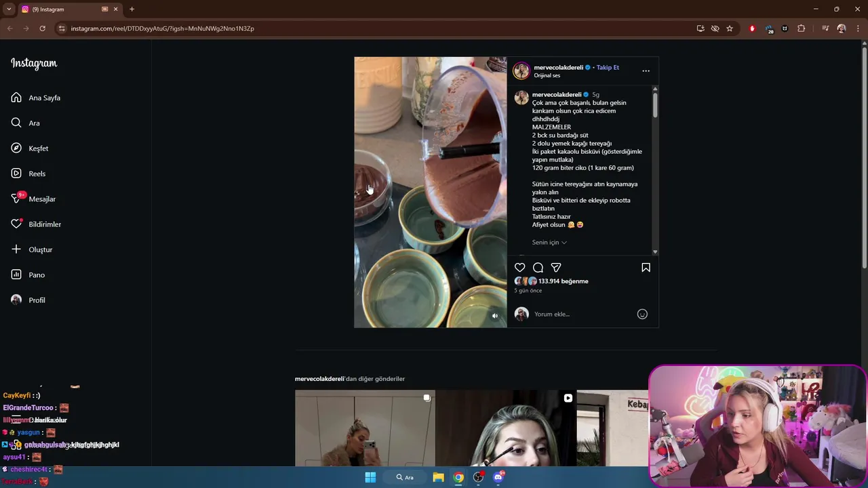Open the media controls icon in Chrome
Screen dimensions: 868x488
click(x=825, y=28)
